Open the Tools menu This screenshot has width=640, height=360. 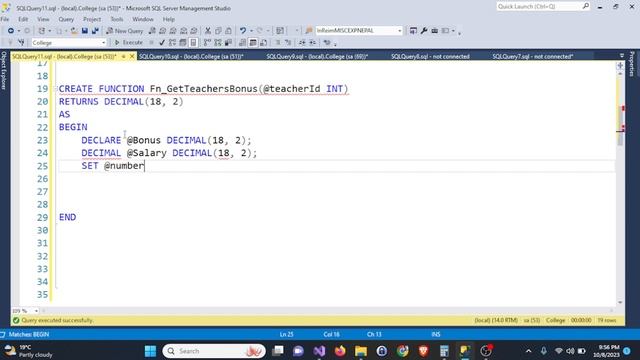point(116,19)
